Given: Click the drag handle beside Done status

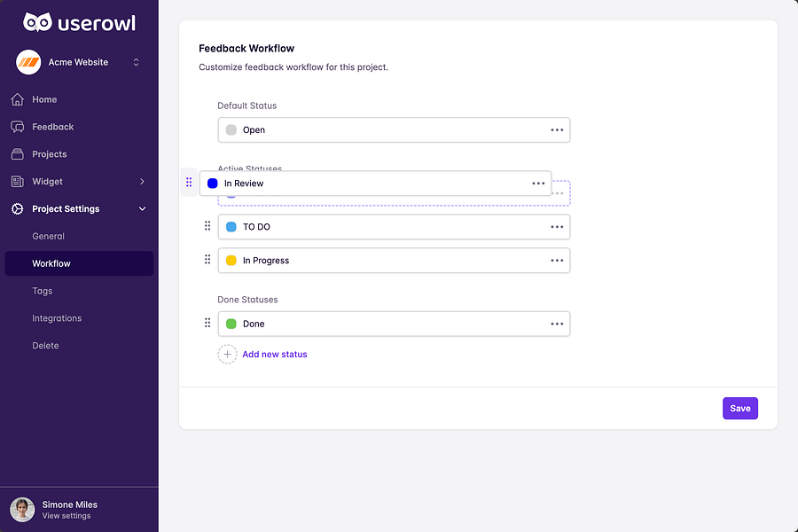Looking at the screenshot, I should (x=207, y=324).
